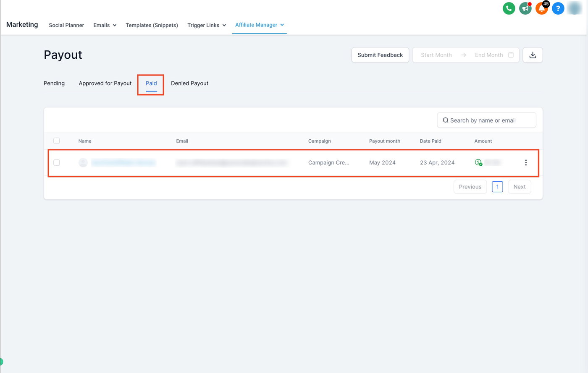Open notifications bell with 45 badge

(x=541, y=8)
